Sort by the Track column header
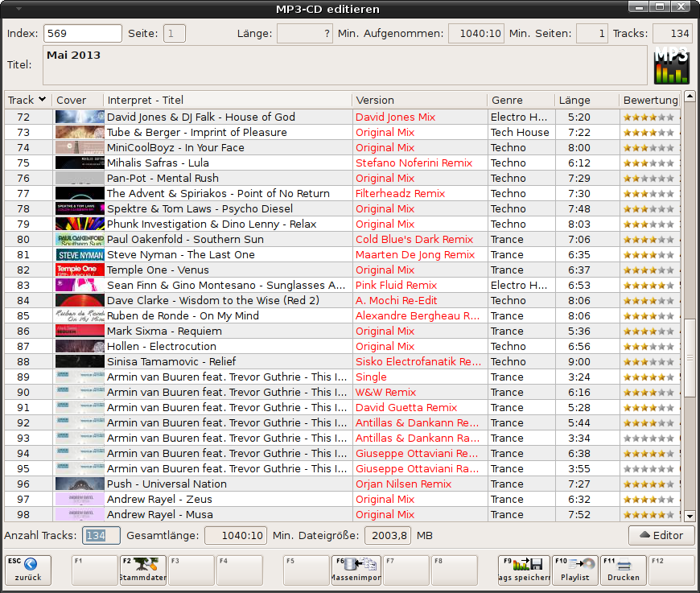 [27, 100]
